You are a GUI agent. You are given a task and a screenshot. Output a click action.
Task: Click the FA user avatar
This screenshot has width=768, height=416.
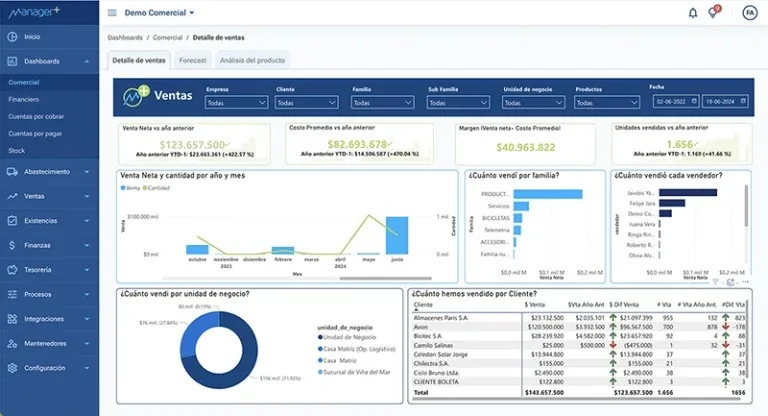pyautogui.click(x=749, y=13)
